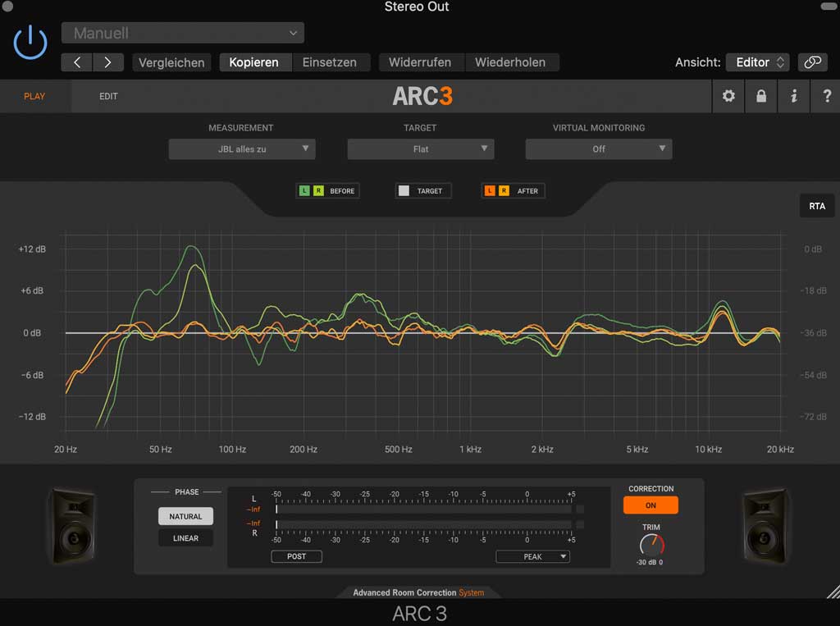Turn off the CORRECTION ON switch

[651, 505]
